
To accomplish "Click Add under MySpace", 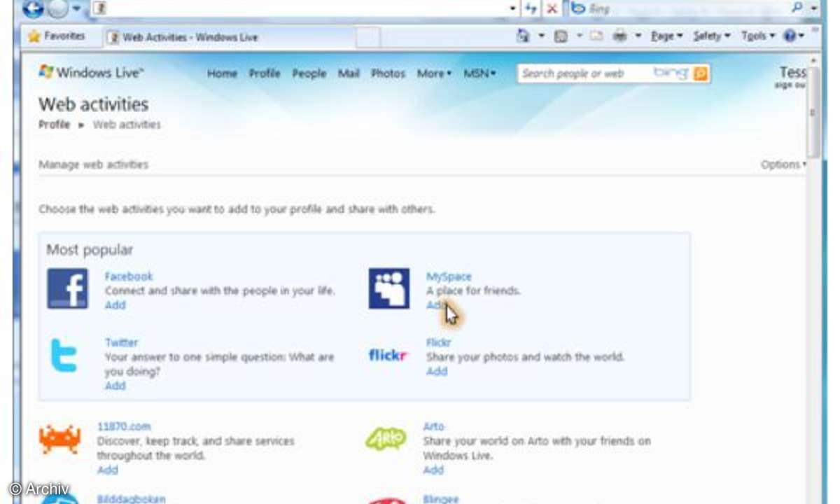I will pyautogui.click(x=437, y=305).
